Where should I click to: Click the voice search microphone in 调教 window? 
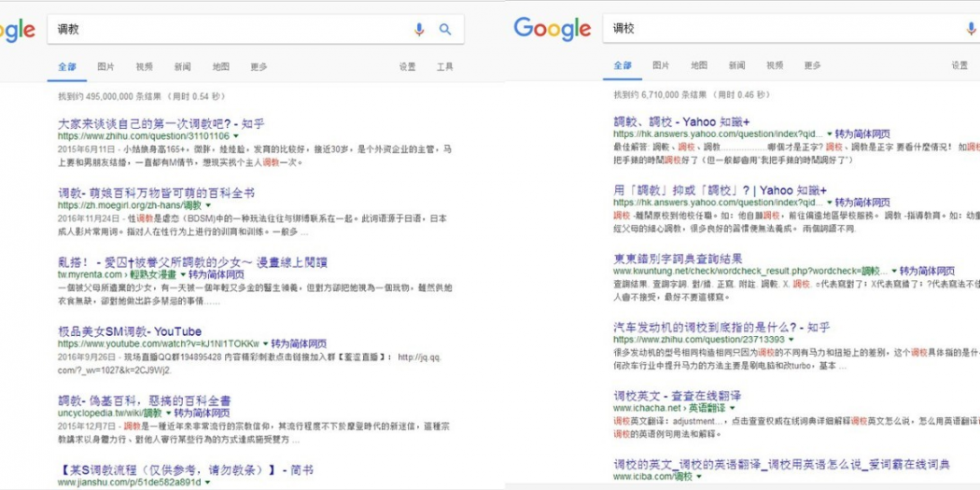click(419, 29)
